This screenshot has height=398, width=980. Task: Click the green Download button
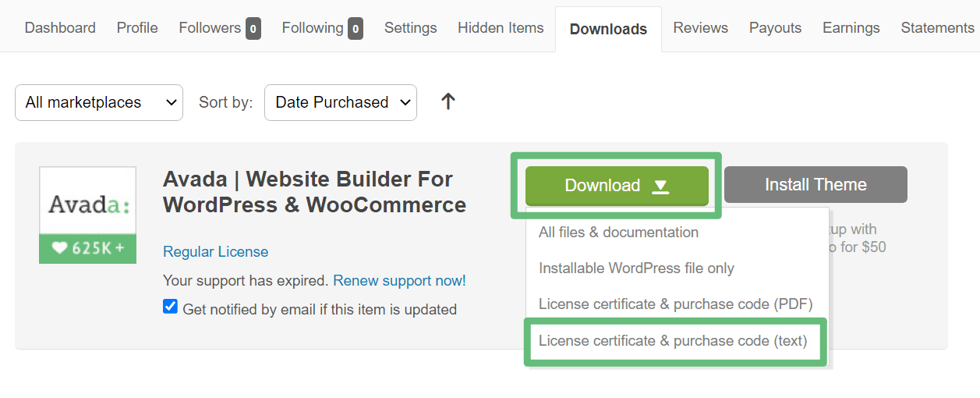[617, 186]
